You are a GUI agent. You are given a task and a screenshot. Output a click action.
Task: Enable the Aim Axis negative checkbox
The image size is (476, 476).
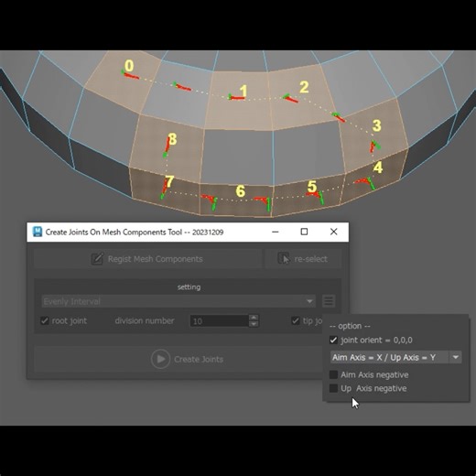point(333,374)
